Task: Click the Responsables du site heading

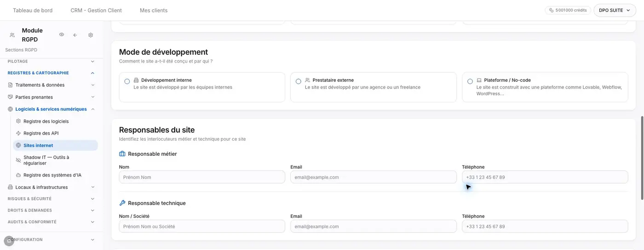Action: click(157, 130)
